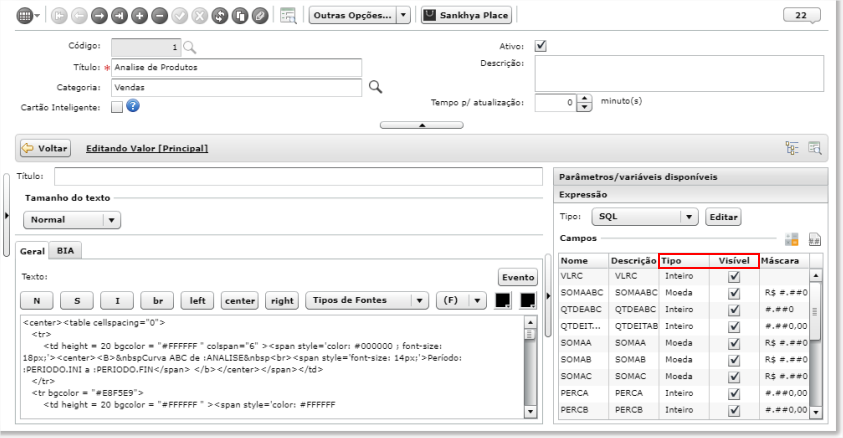Viewport: 843px width, 438px height.
Task: Collapse the header form with up arrow bar
Action: click(x=422, y=125)
